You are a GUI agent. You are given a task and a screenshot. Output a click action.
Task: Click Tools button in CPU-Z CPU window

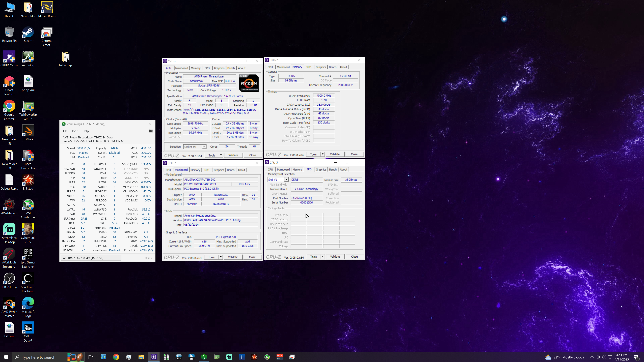(212, 155)
